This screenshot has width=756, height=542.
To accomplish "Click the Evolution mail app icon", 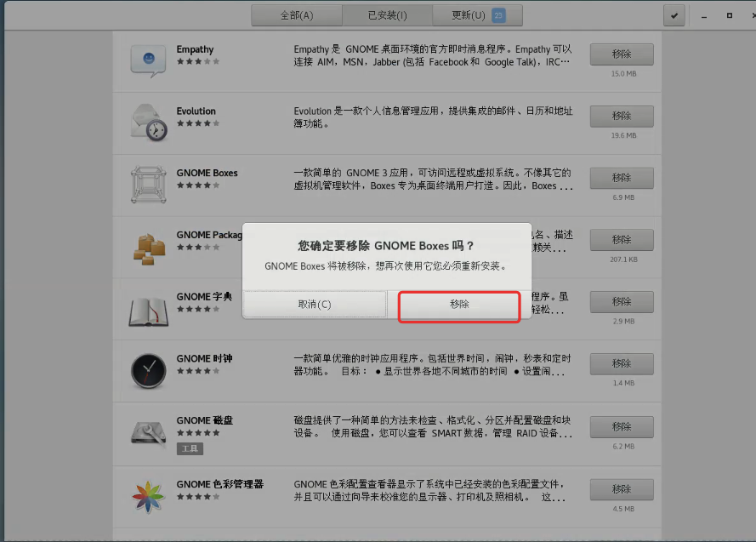I will point(147,121).
